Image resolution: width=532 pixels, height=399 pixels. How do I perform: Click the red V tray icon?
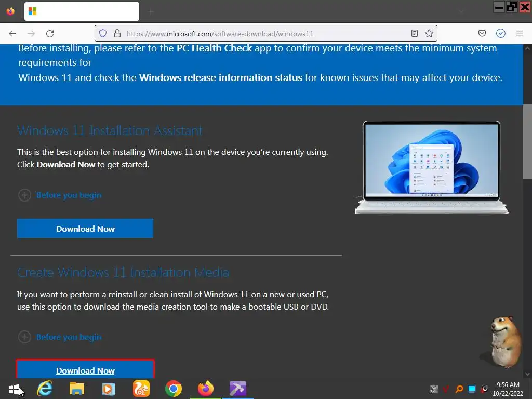click(446, 389)
